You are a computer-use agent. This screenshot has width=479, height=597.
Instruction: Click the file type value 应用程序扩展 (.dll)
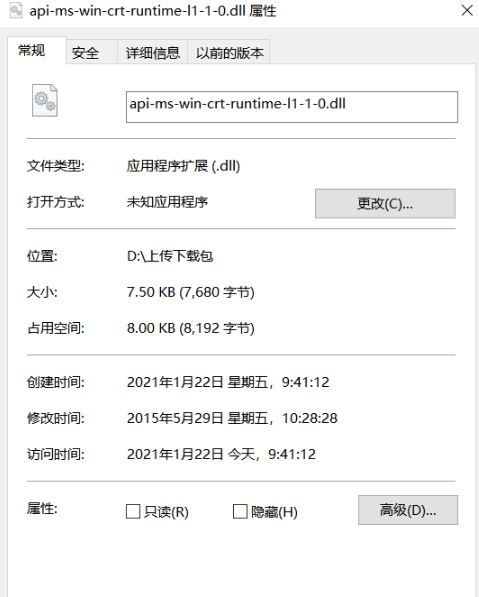(x=184, y=166)
